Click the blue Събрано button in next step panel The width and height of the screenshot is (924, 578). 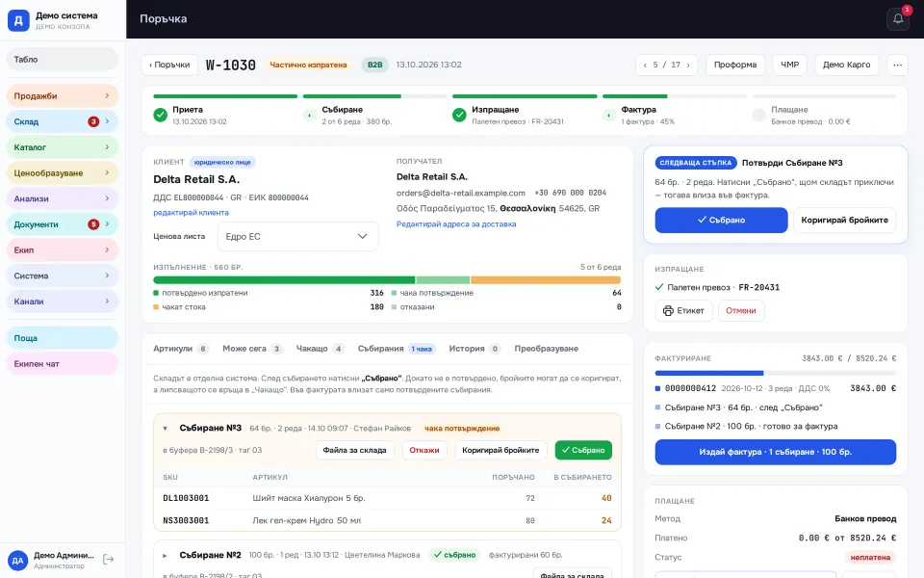coord(721,220)
